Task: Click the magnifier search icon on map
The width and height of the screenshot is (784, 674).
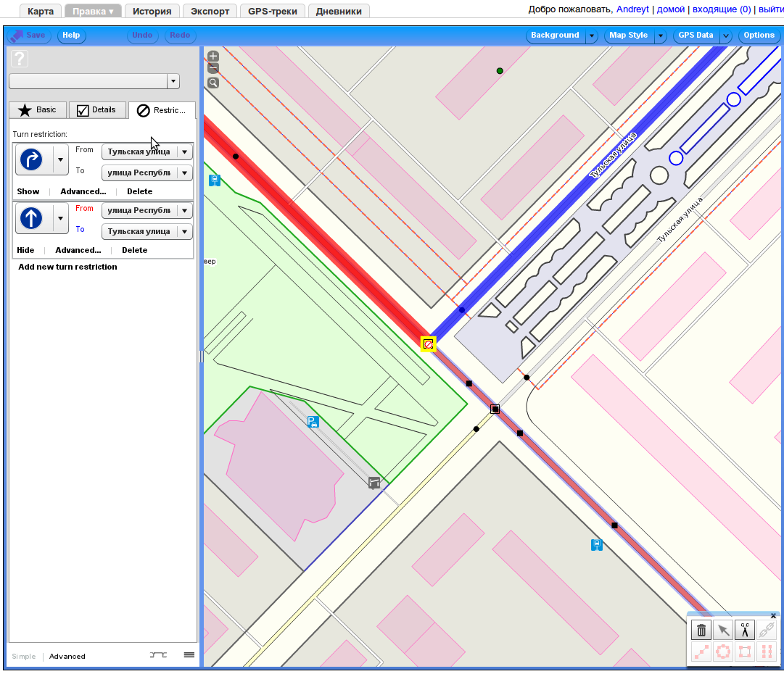Action: (x=213, y=83)
